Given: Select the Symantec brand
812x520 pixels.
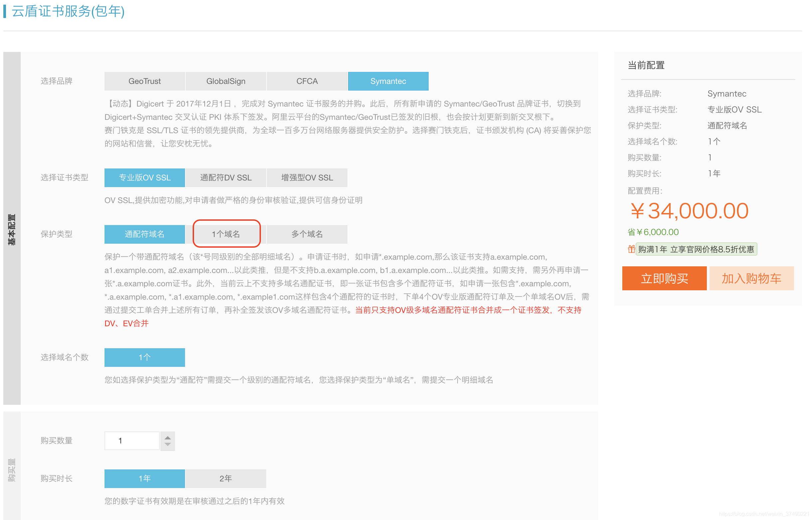Looking at the screenshot, I should [388, 81].
